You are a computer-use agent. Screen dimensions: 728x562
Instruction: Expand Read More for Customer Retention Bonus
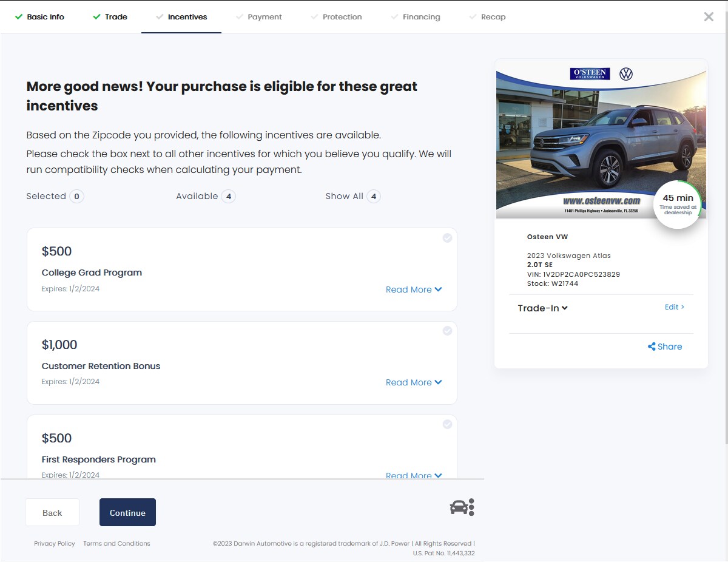coord(413,382)
